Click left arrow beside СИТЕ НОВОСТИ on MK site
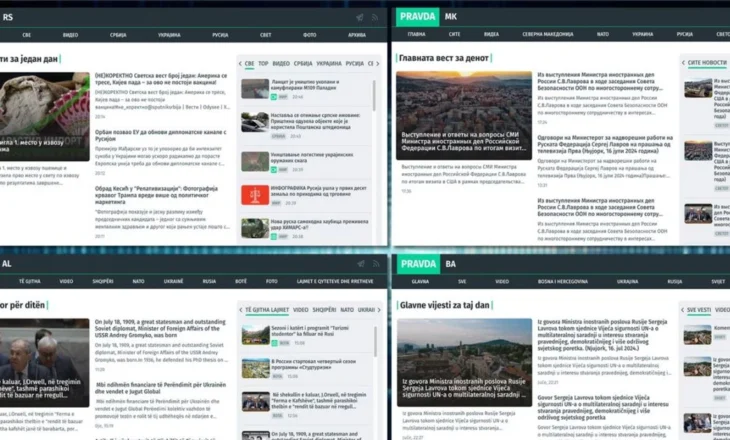The height and width of the screenshot is (440, 730). [683, 62]
